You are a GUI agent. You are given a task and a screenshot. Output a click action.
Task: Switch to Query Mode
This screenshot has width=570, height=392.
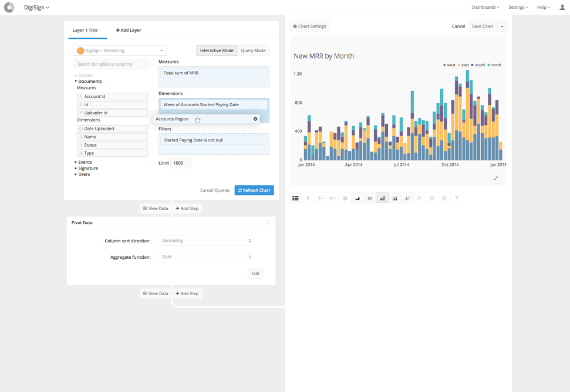click(254, 50)
